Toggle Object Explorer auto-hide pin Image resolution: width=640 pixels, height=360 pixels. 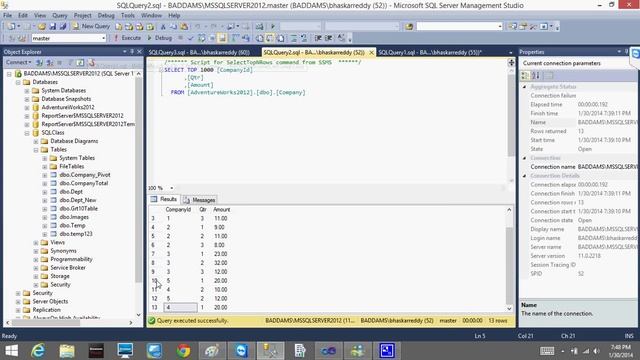132,52
